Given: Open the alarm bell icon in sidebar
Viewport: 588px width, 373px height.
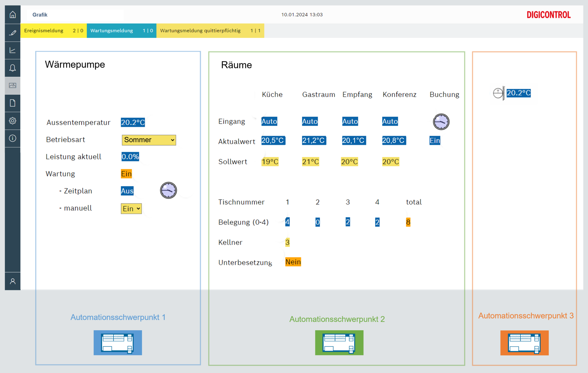Looking at the screenshot, I should tap(13, 68).
